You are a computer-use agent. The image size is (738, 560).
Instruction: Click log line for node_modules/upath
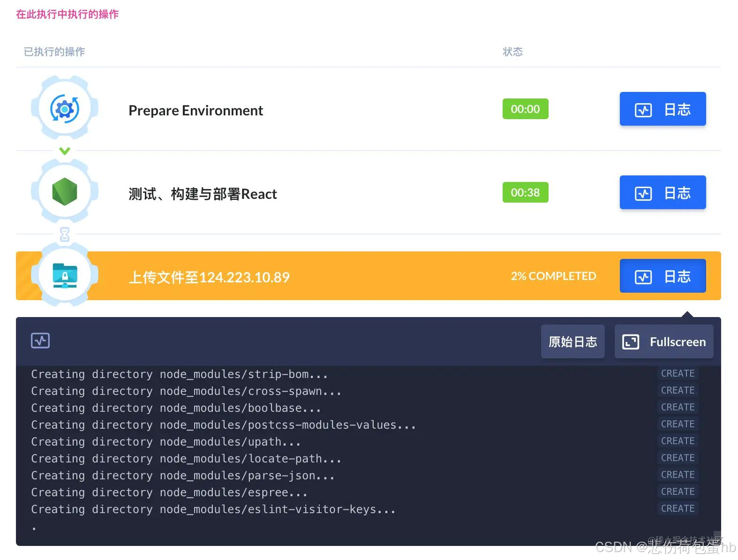tap(166, 442)
